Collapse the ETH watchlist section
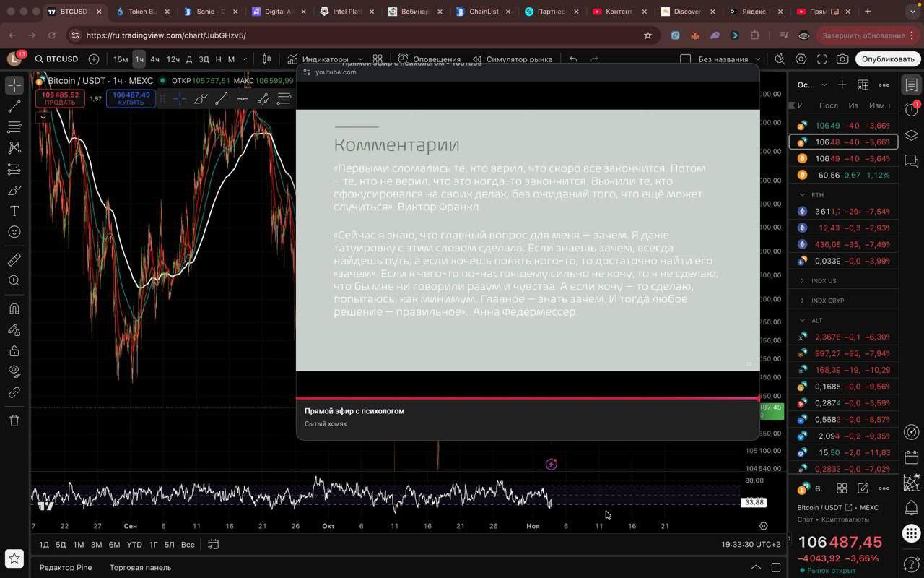Screen dimensions: 924x578 pyautogui.click(x=802, y=195)
